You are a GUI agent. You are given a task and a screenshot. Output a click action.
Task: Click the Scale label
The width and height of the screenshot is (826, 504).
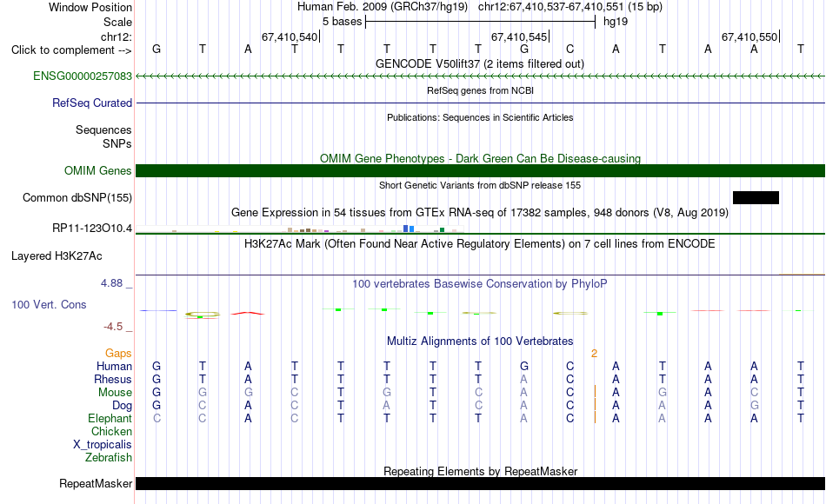pyautogui.click(x=117, y=22)
